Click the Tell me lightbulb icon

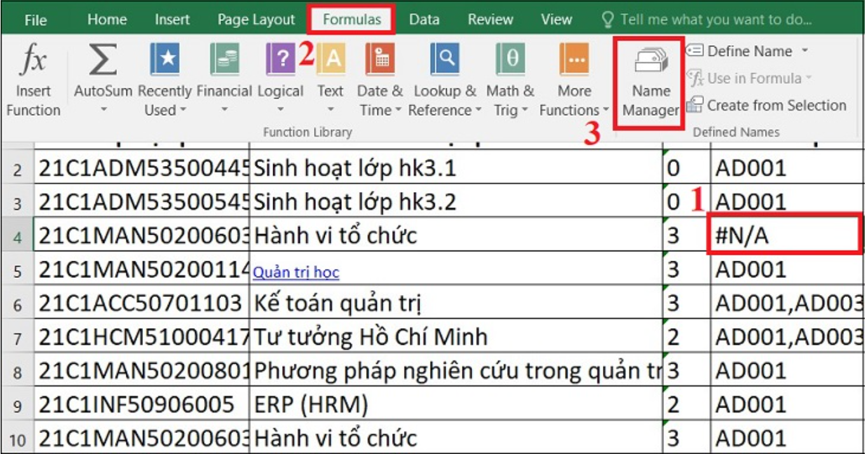tap(607, 20)
